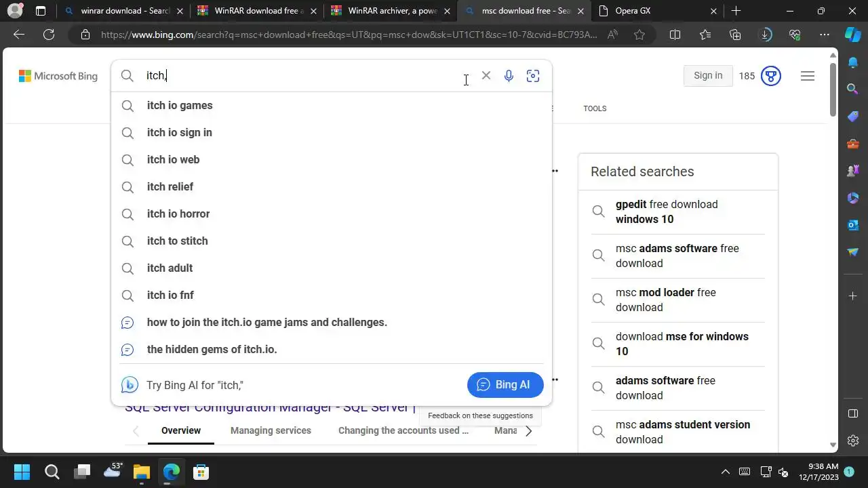The image size is (868, 488).
Task: Open Bing hamburger menu
Action: click(808, 76)
